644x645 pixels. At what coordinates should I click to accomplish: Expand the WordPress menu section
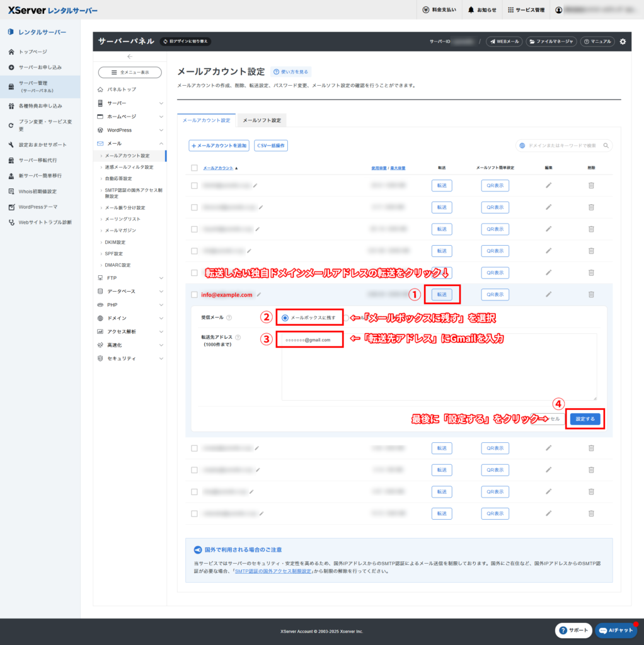click(130, 130)
